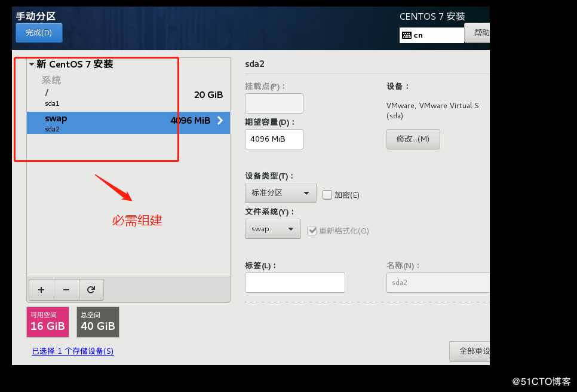Click the 全部重设 reset all button
Image resolution: width=577 pixels, height=392 pixels.
point(469,351)
